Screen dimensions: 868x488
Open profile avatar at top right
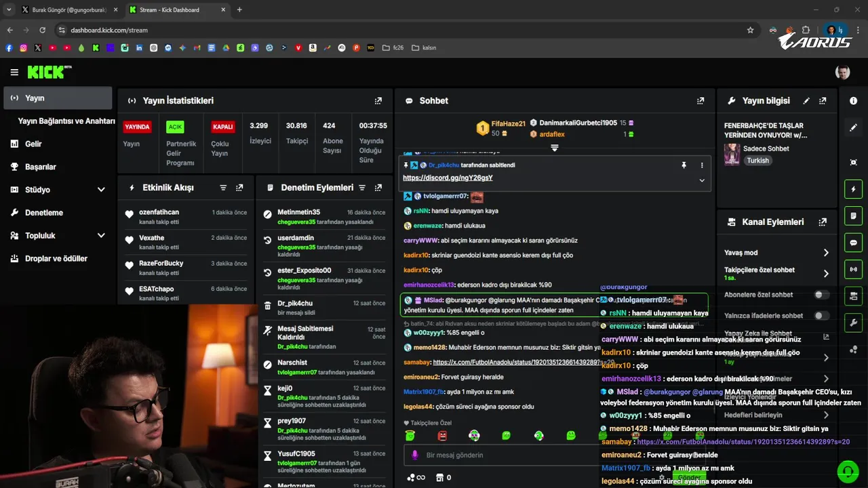pyautogui.click(x=842, y=73)
